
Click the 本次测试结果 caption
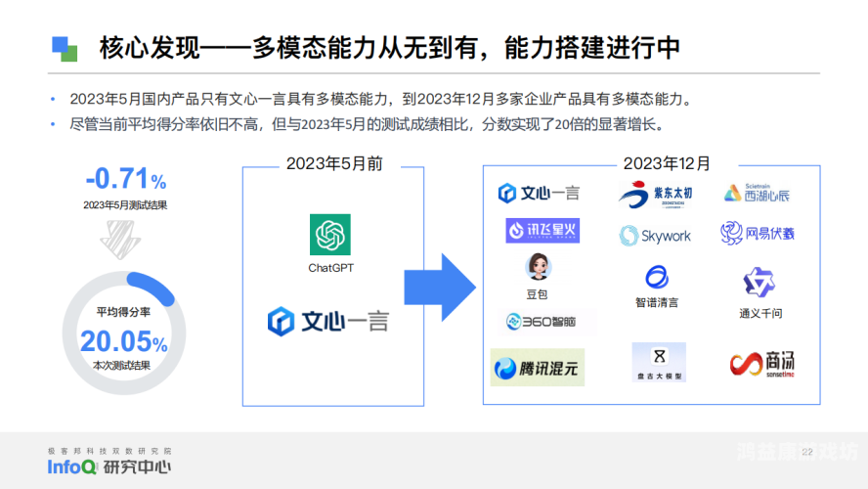[122, 366]
